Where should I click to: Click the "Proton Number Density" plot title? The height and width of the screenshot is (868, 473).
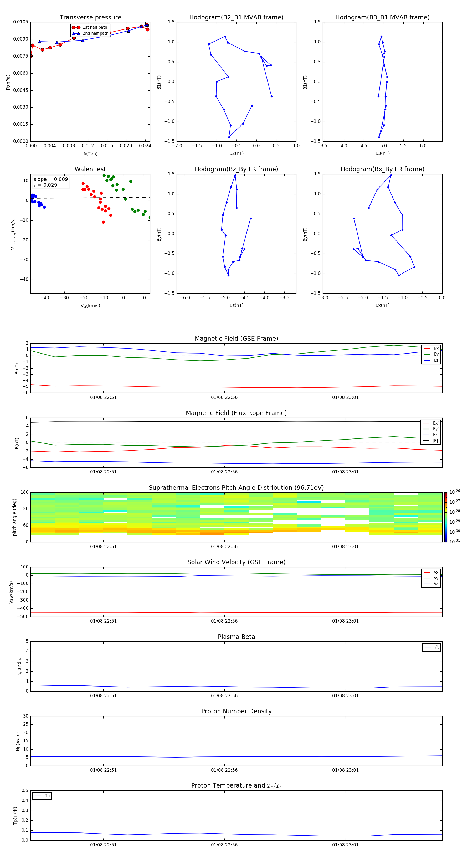coord(236,711)
